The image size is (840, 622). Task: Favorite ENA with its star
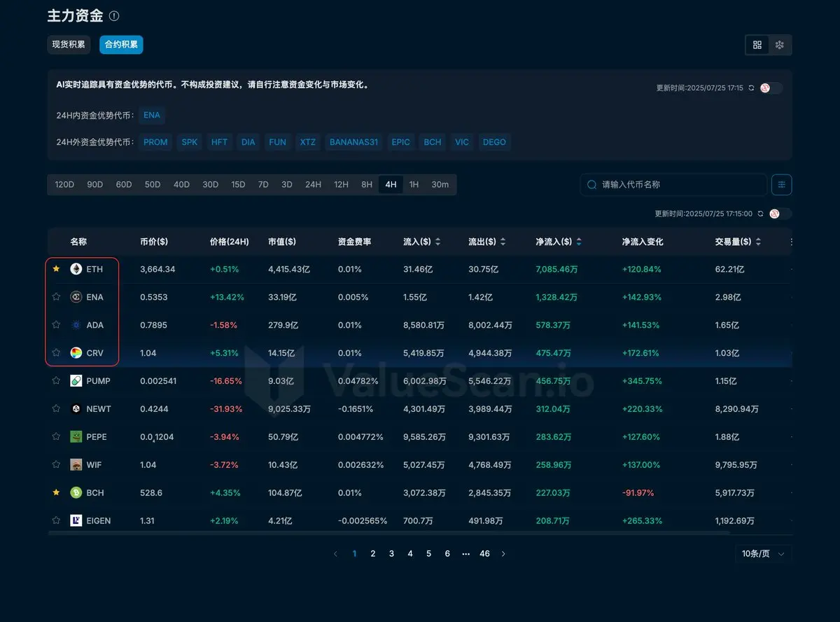click(56, 297)
